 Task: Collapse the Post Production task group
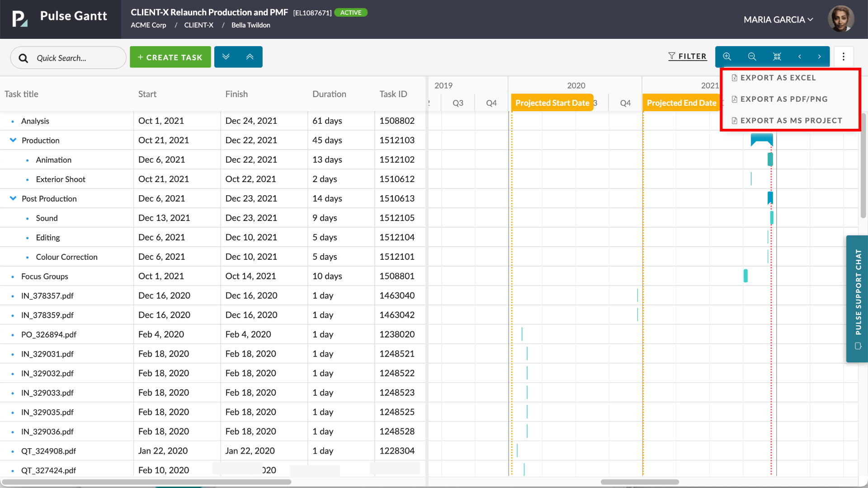pyautogui.click(x=12, y=198)
